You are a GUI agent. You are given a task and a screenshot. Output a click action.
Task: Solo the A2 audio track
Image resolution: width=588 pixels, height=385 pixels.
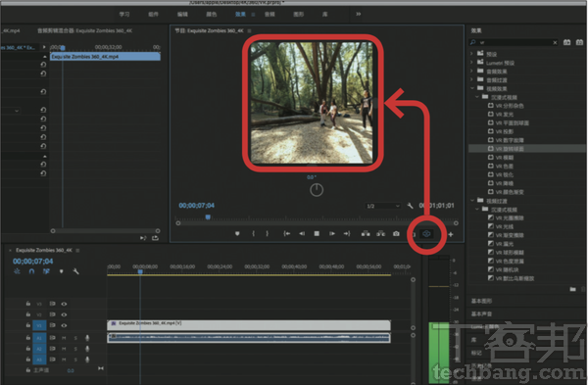pos(75,349)
